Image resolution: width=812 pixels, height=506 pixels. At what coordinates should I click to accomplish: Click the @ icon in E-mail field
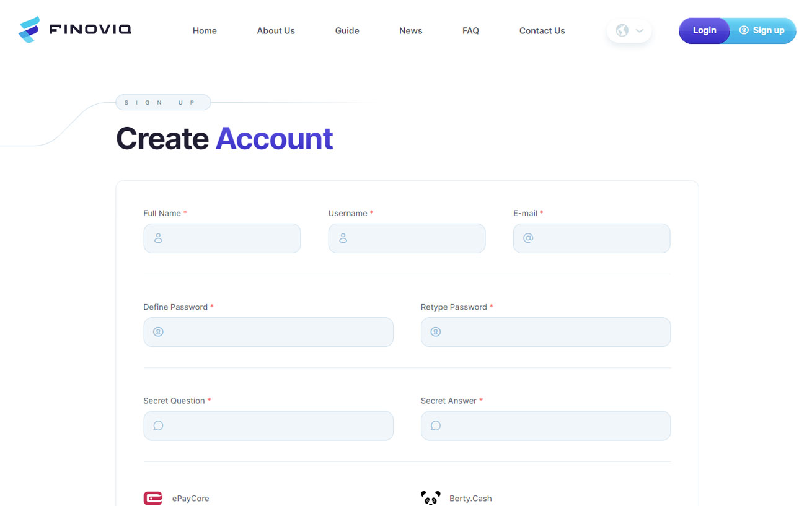[x=528, y=238]
